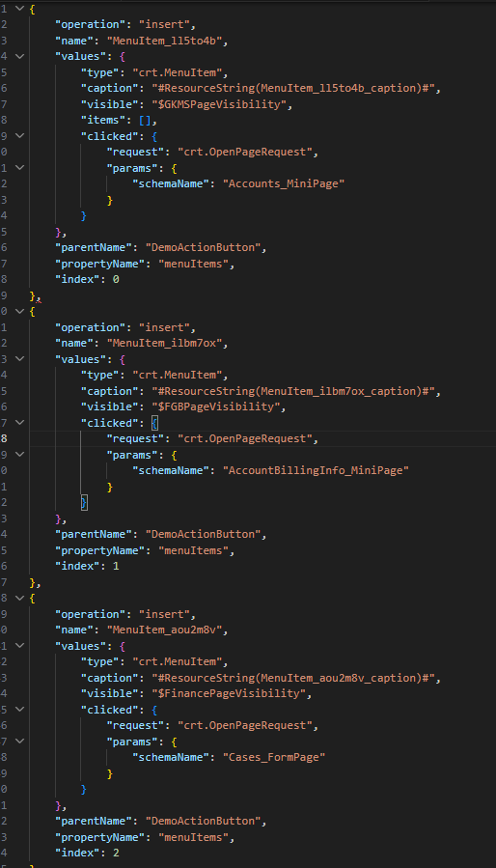Image resolution: width=496 pixels, height=868 pixels.
Task: Collapse the "values" block above the crt.MenuItem type of MenuItem_ll5to4b
Action: [20, 56]
